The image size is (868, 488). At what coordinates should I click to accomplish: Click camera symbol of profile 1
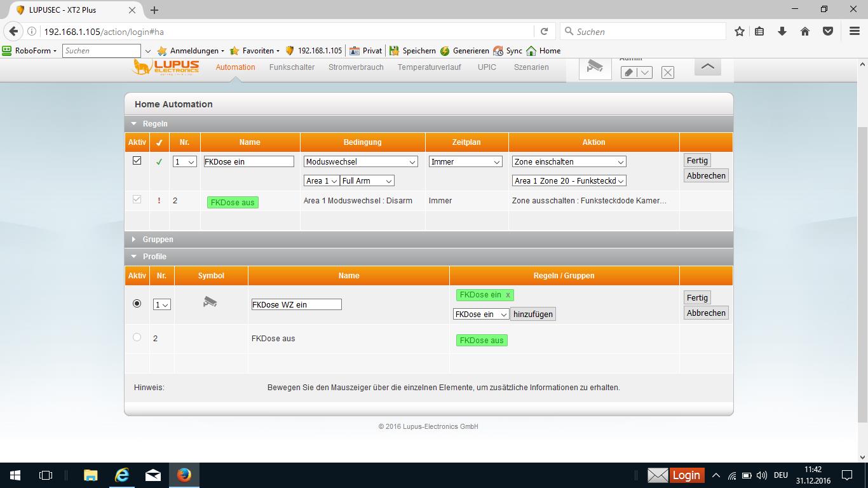coord(210,302)
